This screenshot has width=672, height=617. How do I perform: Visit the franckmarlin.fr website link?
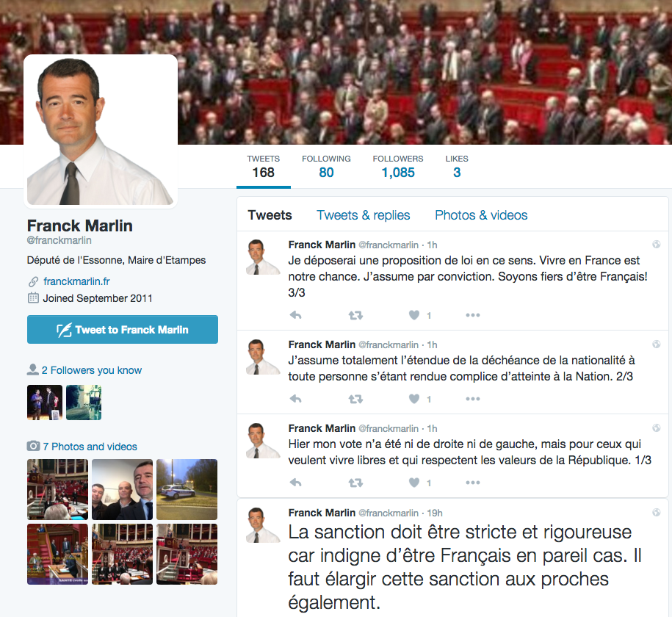[x=76, y=281]
